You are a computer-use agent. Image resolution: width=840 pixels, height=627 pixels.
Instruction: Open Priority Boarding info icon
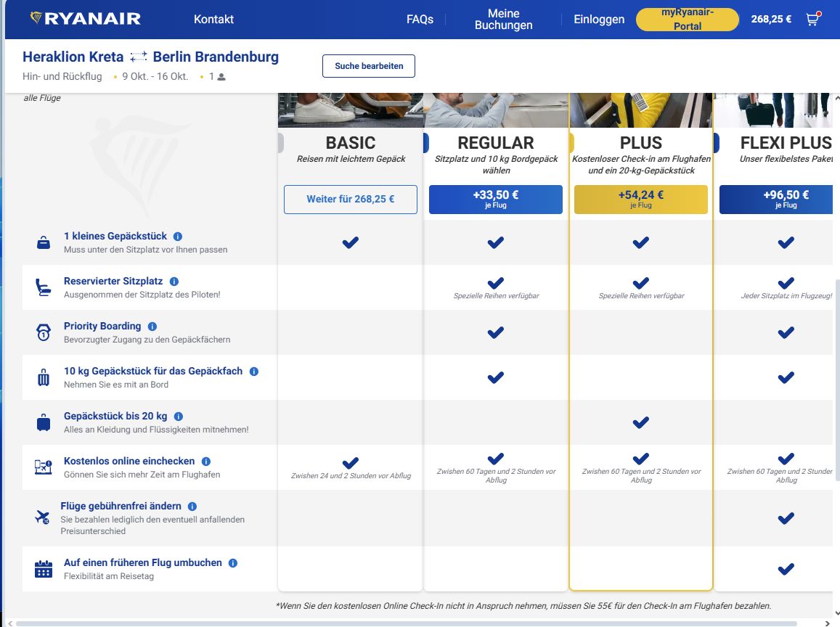(x=152, y=327)
